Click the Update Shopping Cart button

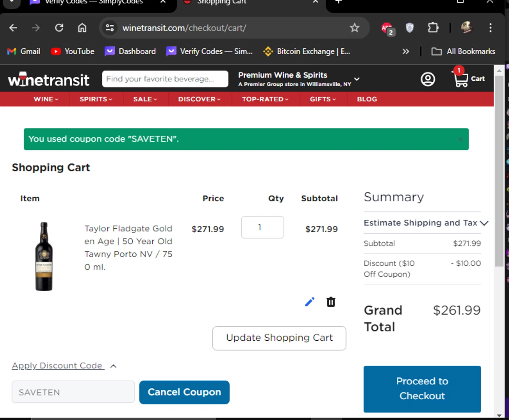pos(279,338)
